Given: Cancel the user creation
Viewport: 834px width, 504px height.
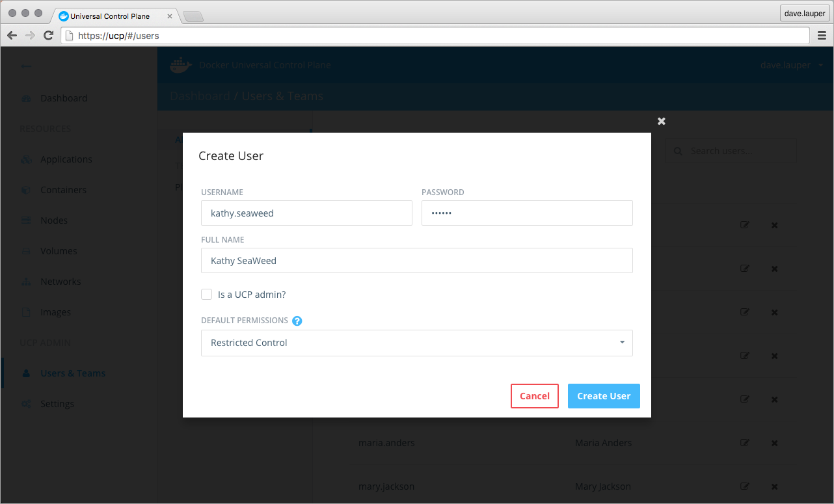Looking at the screenshot, I should coord(534,396).
